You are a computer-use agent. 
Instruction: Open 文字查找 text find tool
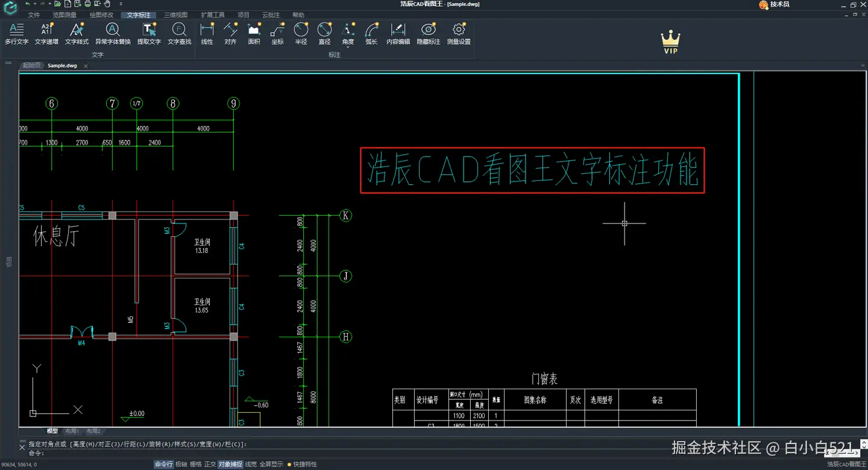pos(179,34)
